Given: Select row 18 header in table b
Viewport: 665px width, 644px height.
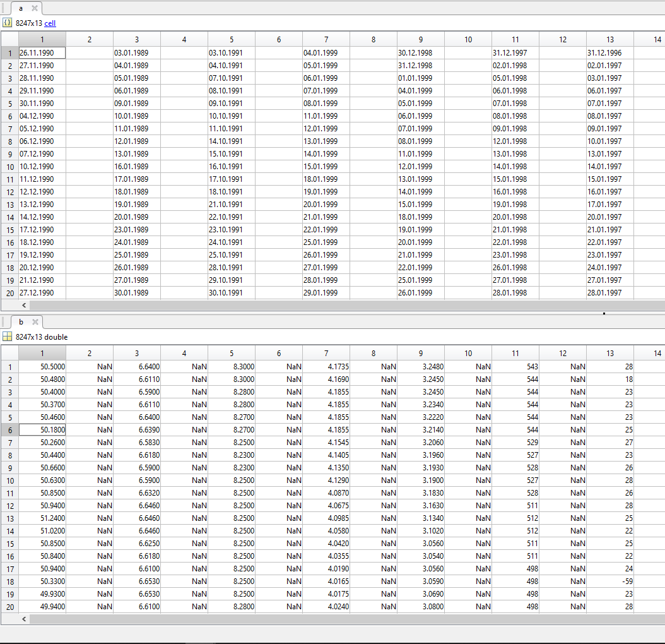Looking at the screenshot, I should coord(10,581).
